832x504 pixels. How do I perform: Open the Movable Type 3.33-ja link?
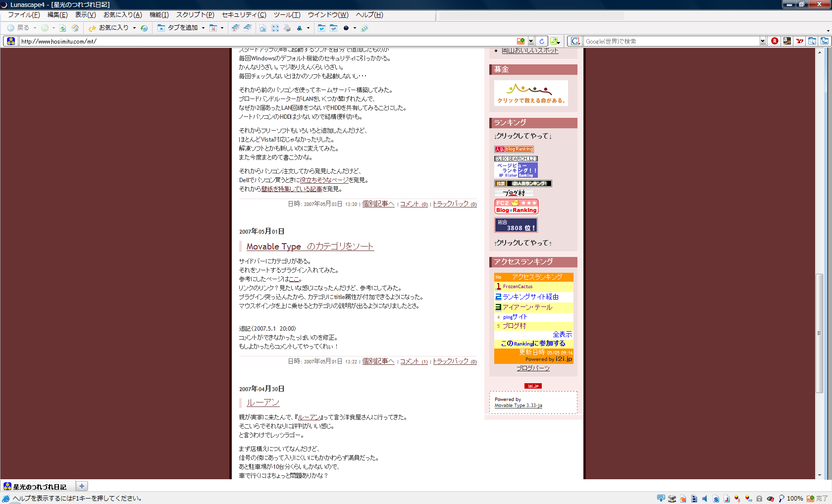[x=518, y=405]
